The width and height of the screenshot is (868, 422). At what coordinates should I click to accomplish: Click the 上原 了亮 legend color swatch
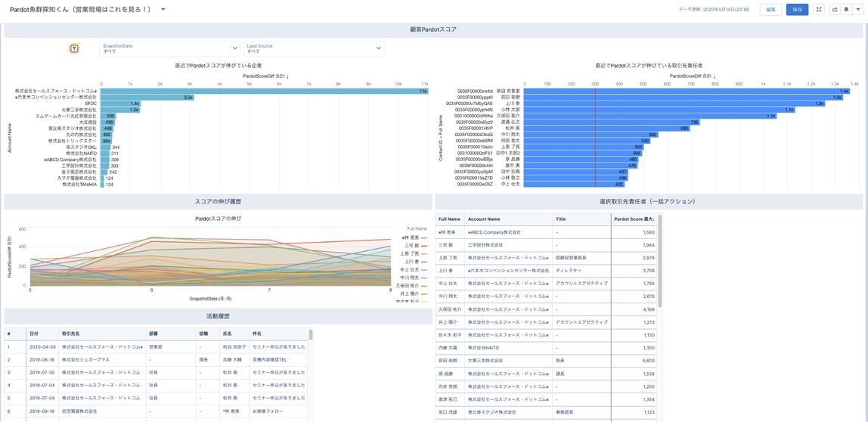coord(424,253)
